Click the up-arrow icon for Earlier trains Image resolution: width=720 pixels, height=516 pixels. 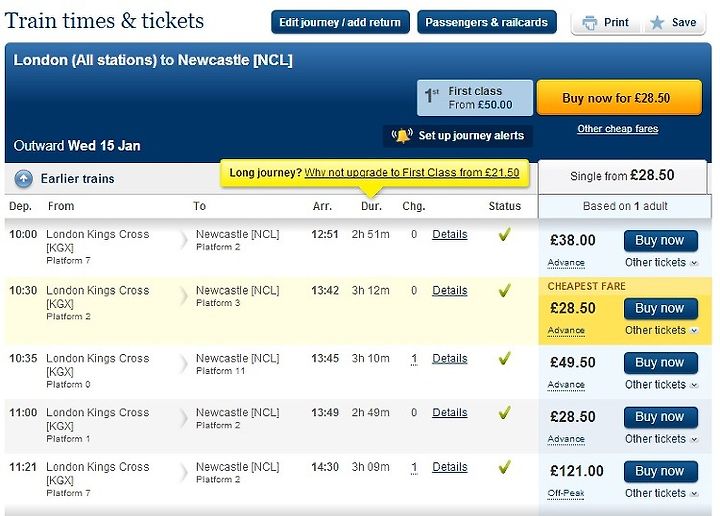click(23, 179)
